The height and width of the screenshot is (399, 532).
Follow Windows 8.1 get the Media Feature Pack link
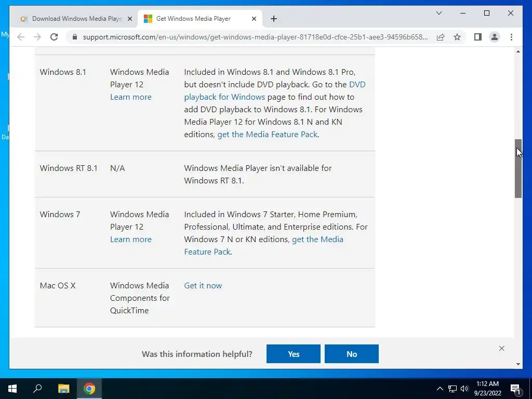268,135
